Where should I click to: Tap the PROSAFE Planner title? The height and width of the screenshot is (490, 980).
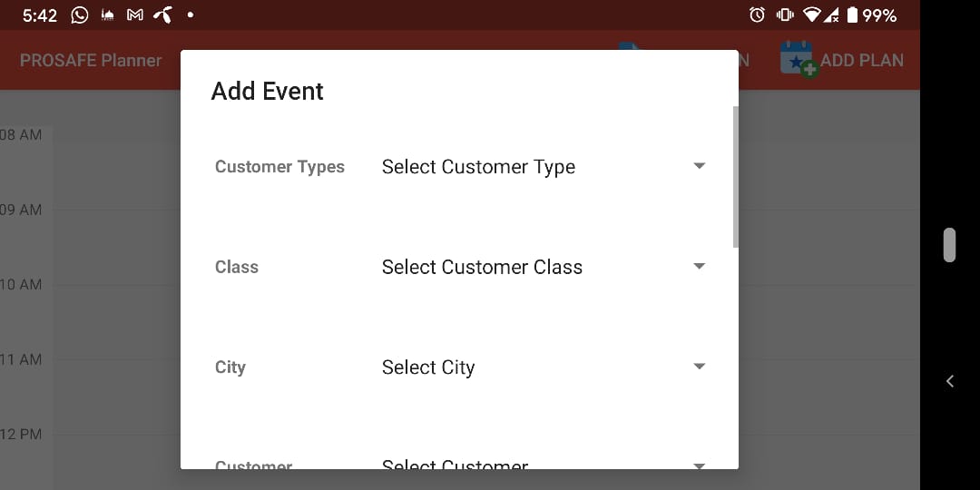pos(91,61)
